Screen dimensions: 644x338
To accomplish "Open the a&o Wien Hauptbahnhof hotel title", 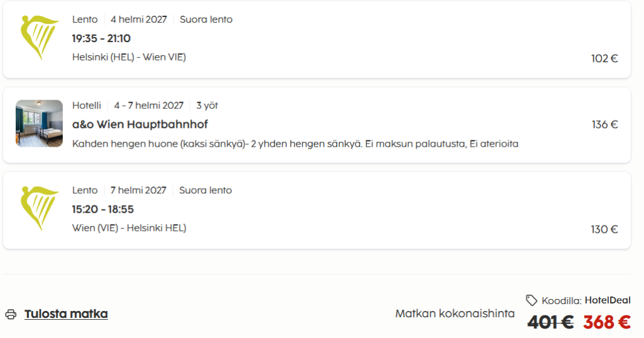I will [x=140, y=124].
